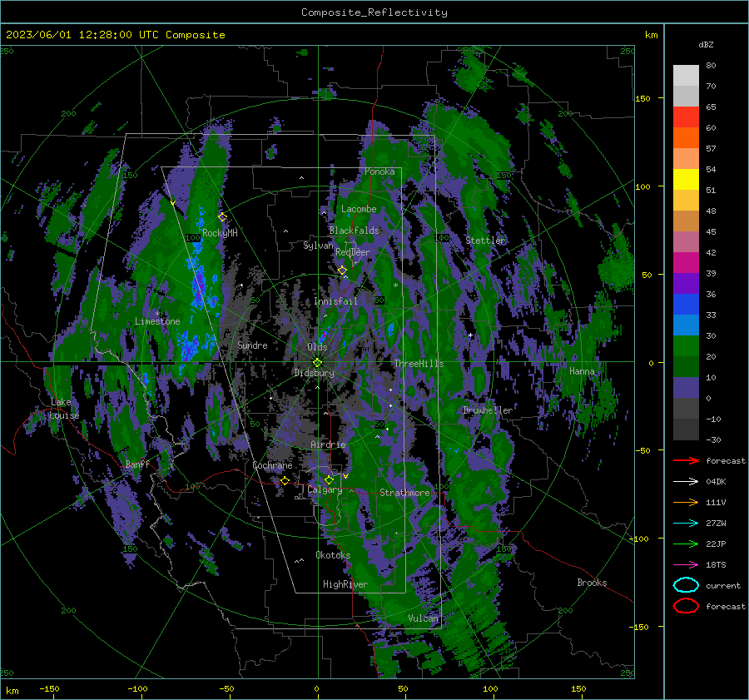Click the yellow diamond marker below RedDeer

click(x=342, y=271)
